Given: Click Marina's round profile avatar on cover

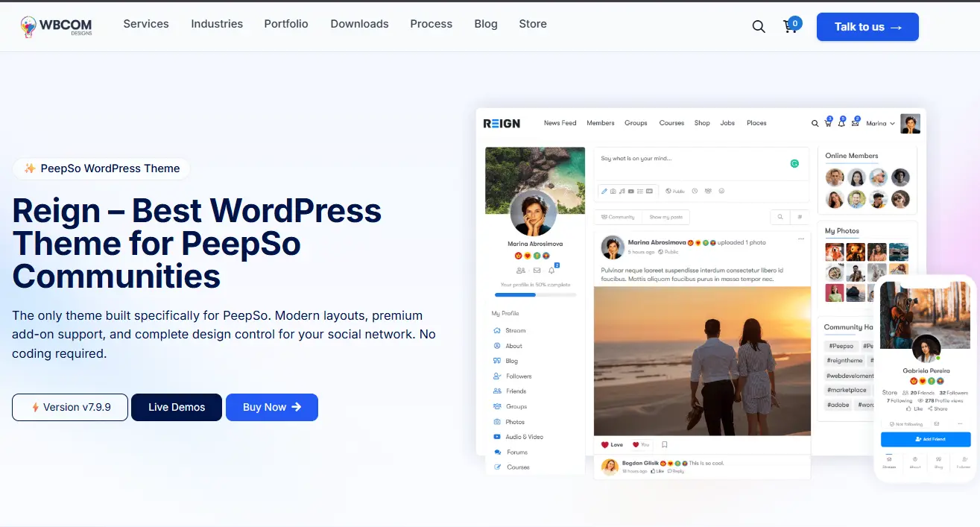Looking at the screenshot, I should (x=533, y=212).
